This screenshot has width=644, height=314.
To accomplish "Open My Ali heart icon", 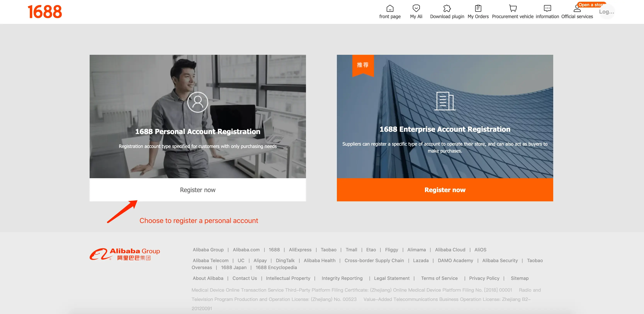I will coord(416,8).
